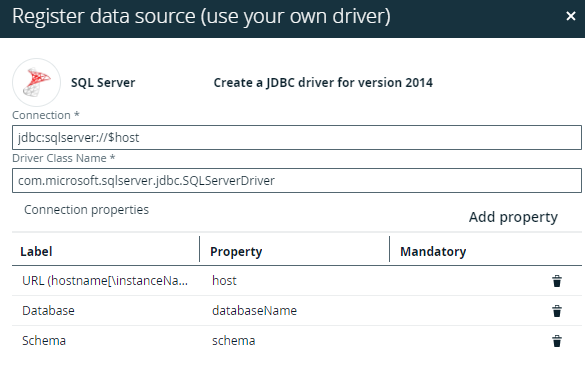
Task: Close the Register data source dialog
Action: [570, 16]
